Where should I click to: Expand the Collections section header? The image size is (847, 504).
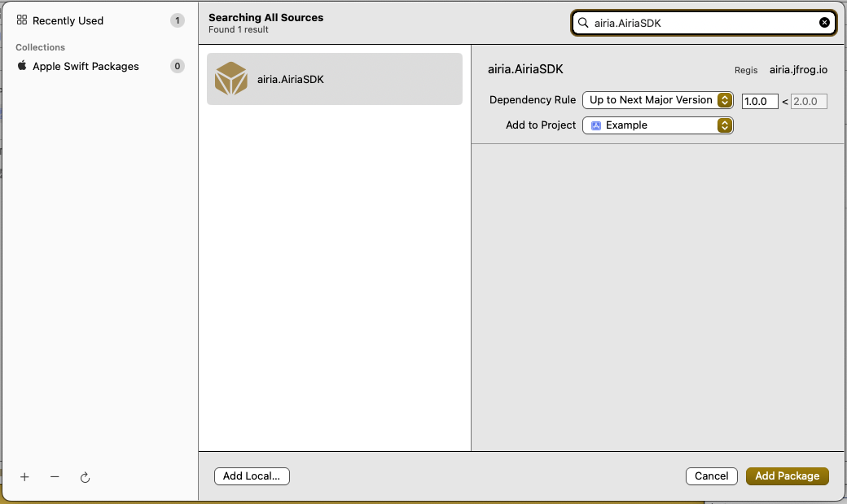[40, 47]
